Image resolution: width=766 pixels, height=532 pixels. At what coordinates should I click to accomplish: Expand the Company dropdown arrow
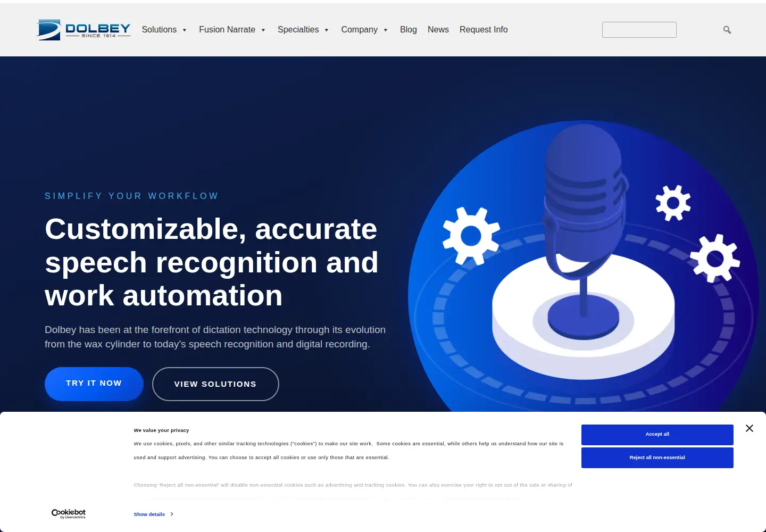coord(386,30)
